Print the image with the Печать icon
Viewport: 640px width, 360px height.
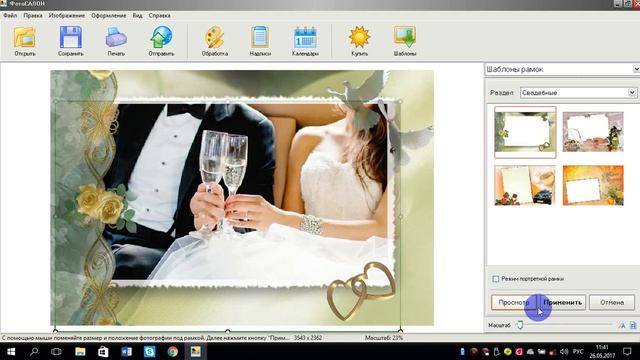(116, 41)
